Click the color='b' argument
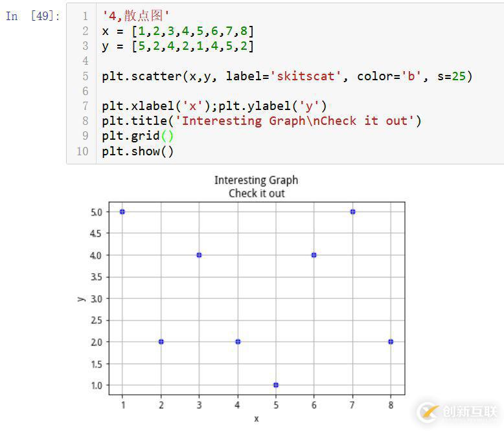The width and height of the screenshot is (504, 431). point(389,76)
